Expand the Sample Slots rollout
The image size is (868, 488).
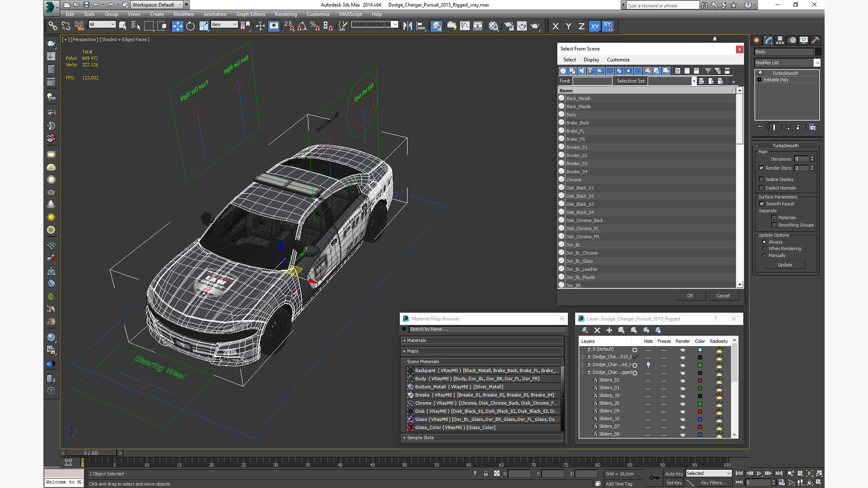click(x=483, y=438)
